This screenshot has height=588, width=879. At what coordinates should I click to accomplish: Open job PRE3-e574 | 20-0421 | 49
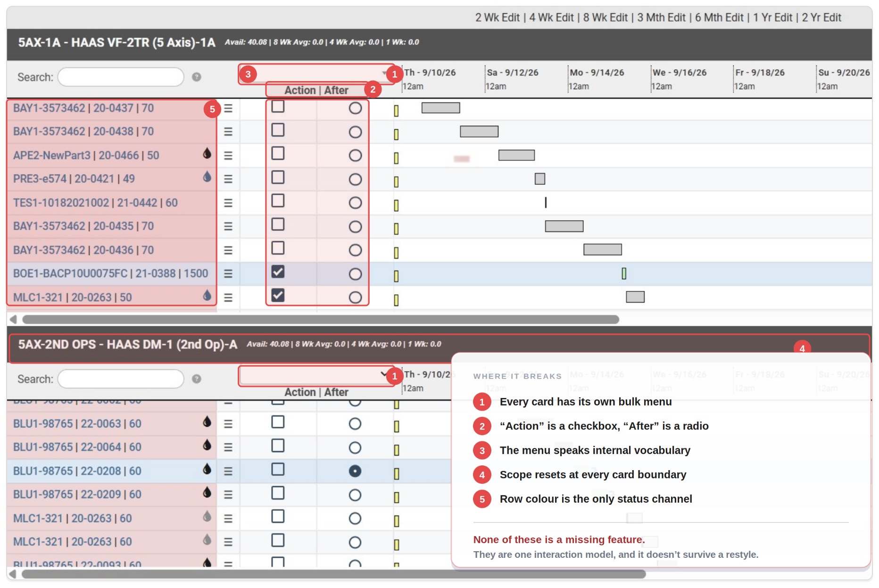74,179
